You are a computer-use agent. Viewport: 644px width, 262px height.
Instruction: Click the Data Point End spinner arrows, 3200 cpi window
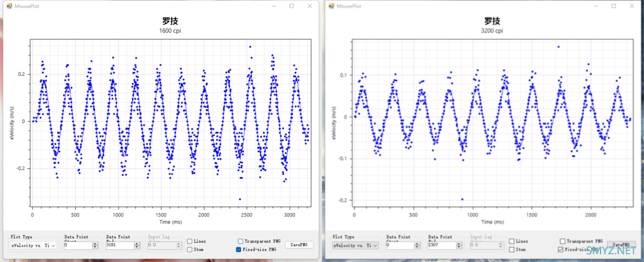[459, 245]
